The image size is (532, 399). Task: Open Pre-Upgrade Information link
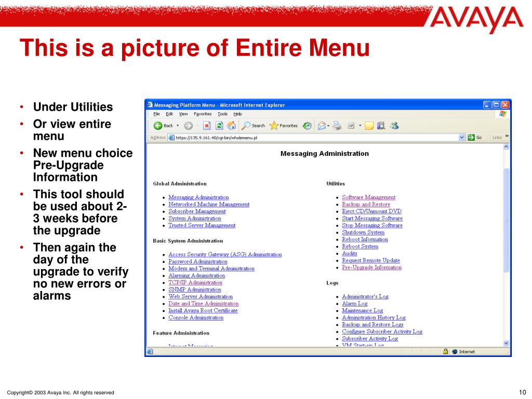pyautogui.click(x=371, y=268)
